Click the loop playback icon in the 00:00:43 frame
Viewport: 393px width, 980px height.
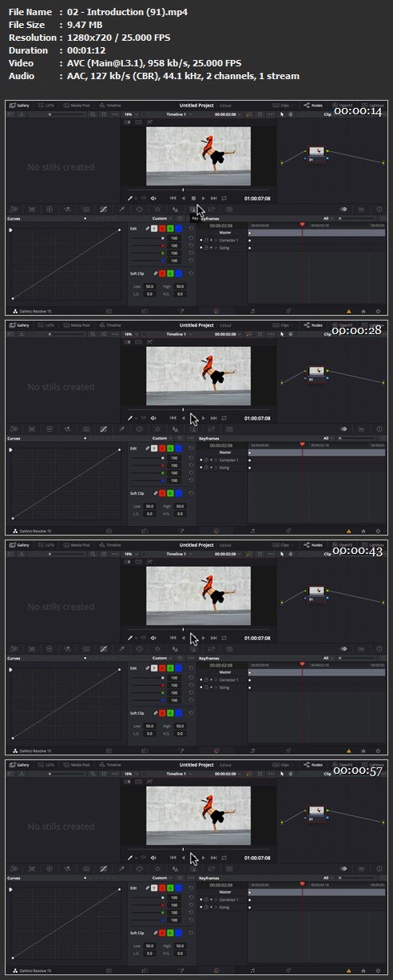tap(224, 637)
